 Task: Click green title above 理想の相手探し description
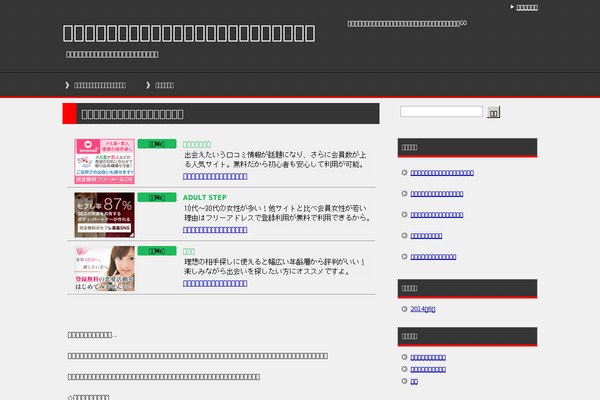[189, 251]
